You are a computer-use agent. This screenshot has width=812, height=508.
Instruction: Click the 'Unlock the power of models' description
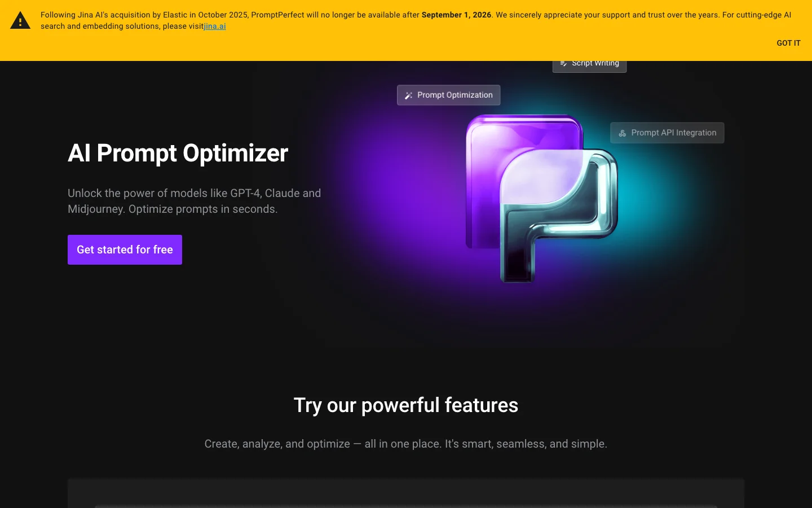pyautogui.click(x=195, y=201)
